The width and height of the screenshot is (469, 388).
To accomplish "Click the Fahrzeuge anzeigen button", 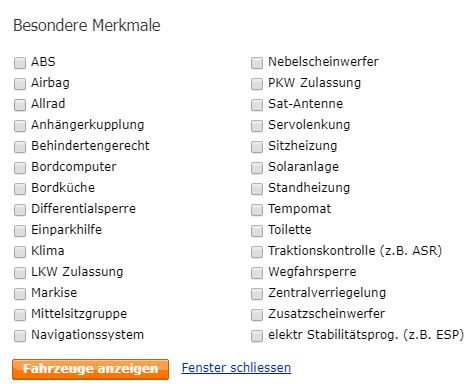I will [90, 369].
